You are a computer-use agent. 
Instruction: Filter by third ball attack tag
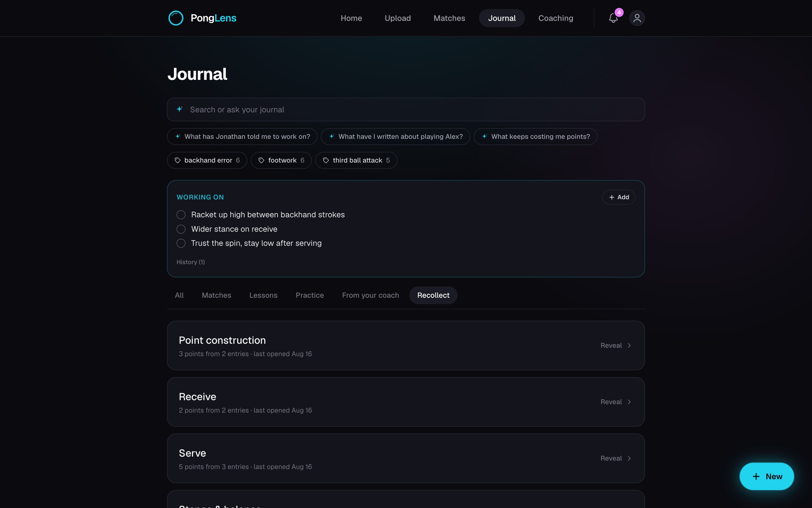coord(356,161)
